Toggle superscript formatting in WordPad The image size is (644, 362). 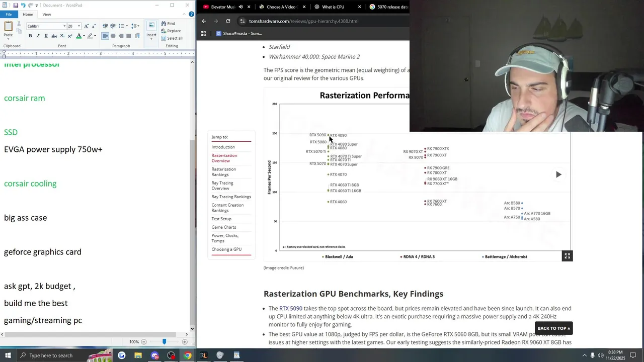70,36
